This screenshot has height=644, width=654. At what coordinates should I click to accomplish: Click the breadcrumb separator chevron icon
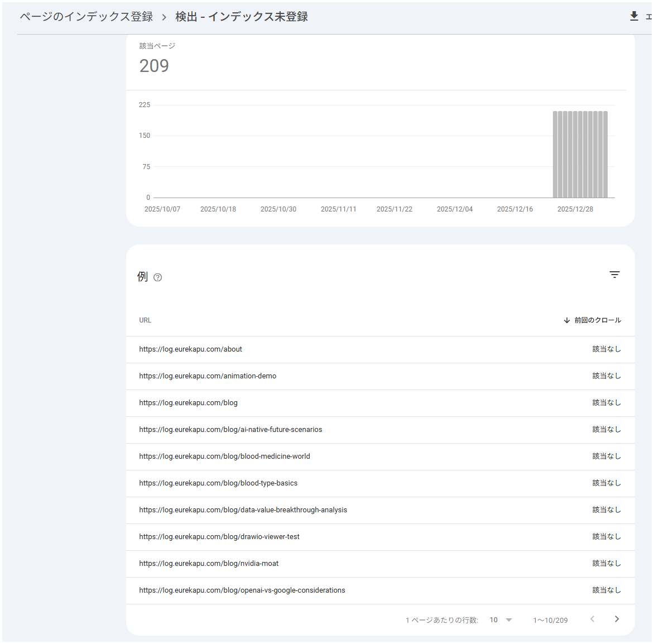pyautogui.click(x=164, y=17)
